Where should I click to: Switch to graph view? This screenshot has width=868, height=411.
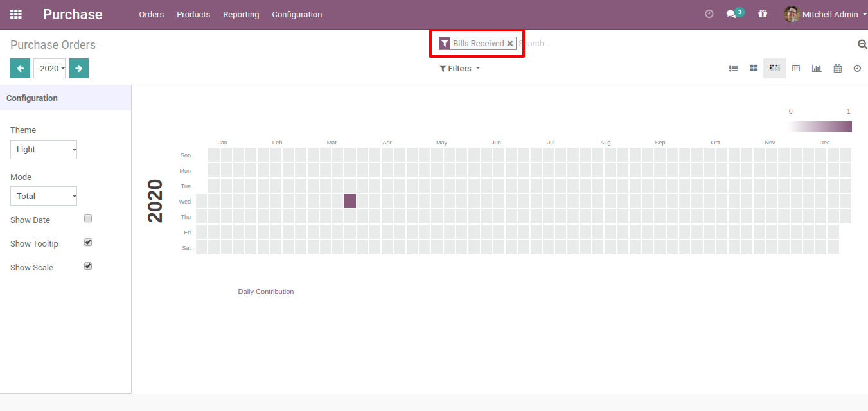[x=817, y=68]
